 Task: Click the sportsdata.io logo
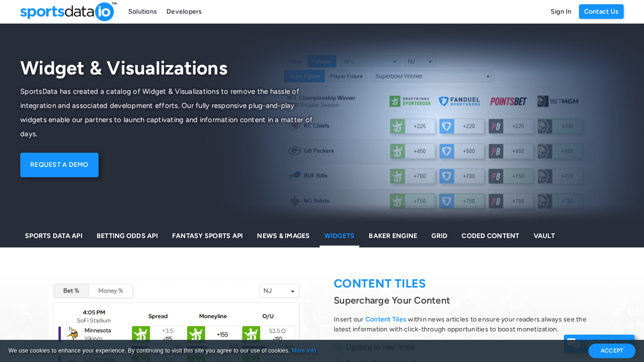67,11
